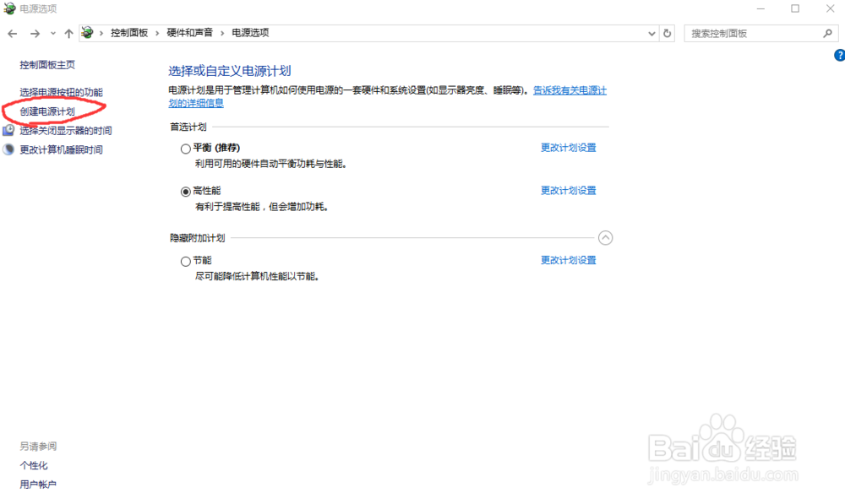The image size is (845, 504).
Task: Collapse the 隐藏附加计划 section
Action: 606,238
